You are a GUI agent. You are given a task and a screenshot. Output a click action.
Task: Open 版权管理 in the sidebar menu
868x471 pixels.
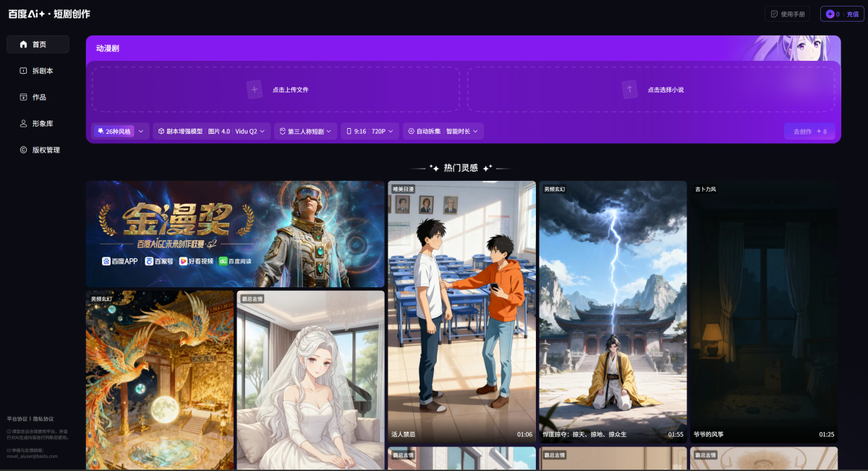46,150
